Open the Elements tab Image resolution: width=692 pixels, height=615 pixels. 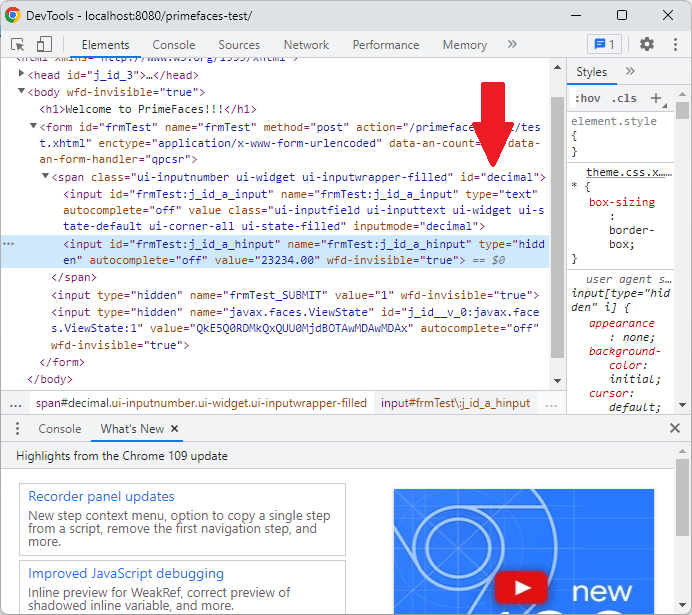(105, 45)
